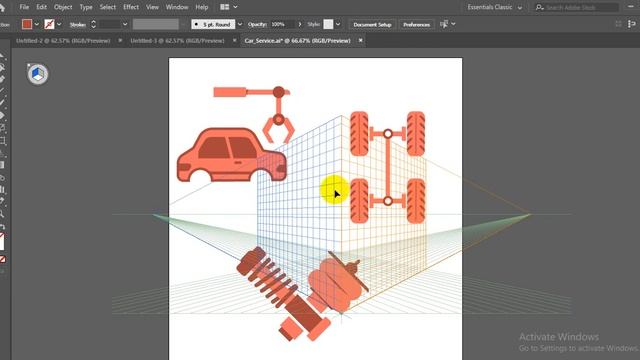
Task: Expand the Opacity slider arrow
Action: coord(300,24)
